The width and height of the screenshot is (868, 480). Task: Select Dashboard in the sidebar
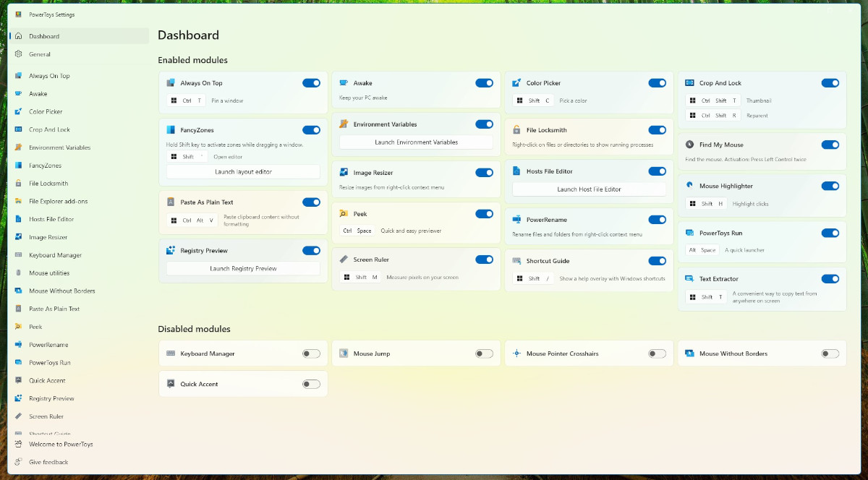tap(79, 36)
